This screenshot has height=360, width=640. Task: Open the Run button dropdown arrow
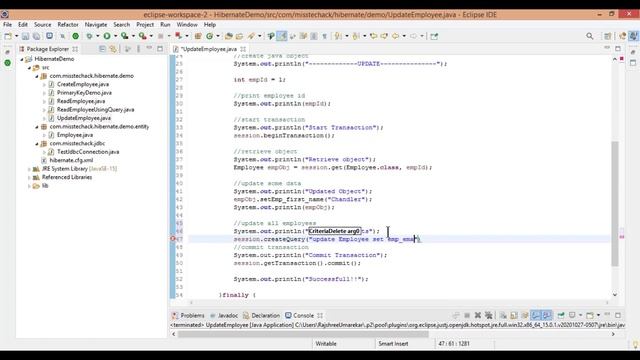115,36
